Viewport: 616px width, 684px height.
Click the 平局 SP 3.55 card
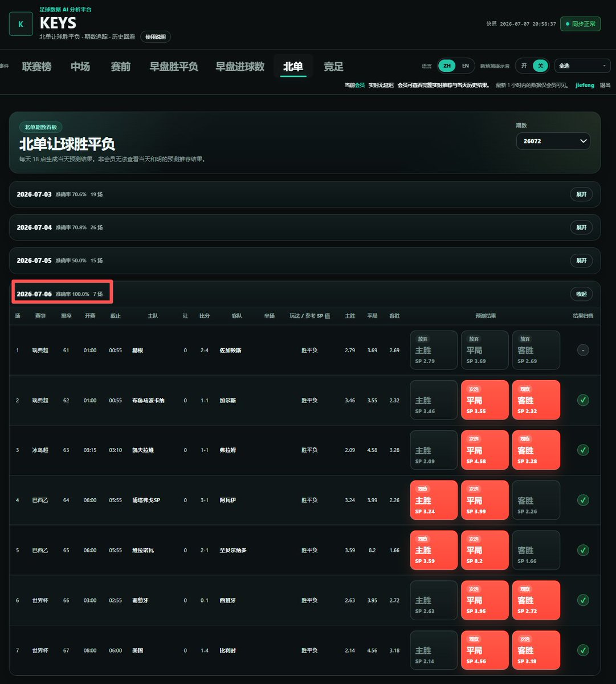pyautogui.click(x=485, y=400)
